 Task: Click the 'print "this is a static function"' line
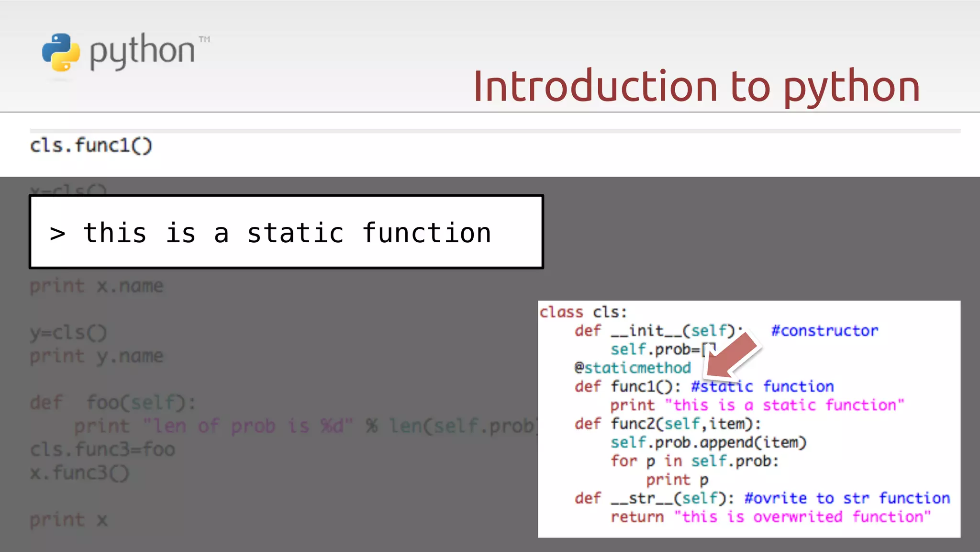pyautogui.click(x=757, y=405)
